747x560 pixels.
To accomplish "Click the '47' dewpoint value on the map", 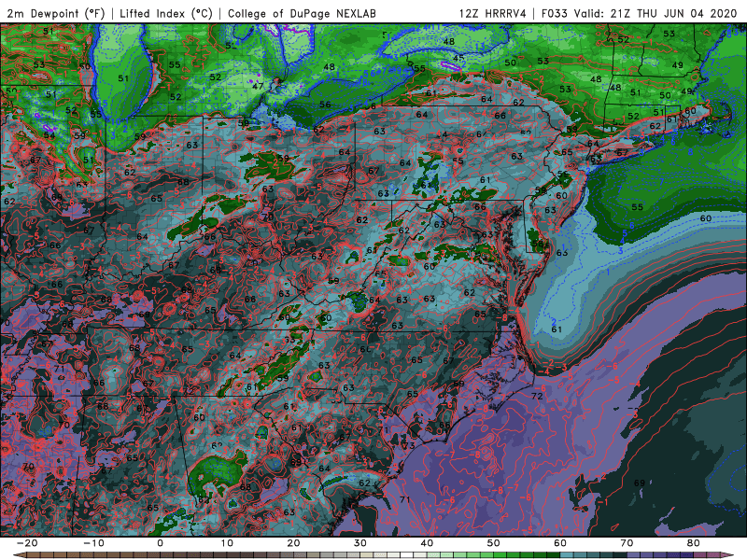I will (258, 86).
